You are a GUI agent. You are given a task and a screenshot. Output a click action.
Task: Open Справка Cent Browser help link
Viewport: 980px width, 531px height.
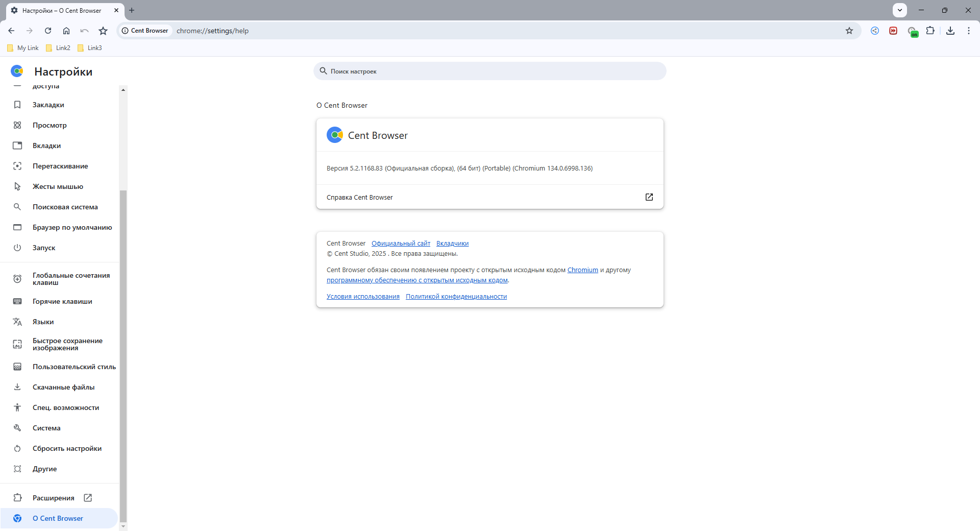(490, 197)
